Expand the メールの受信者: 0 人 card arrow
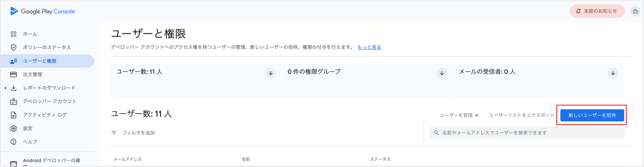 coord(613,73)
